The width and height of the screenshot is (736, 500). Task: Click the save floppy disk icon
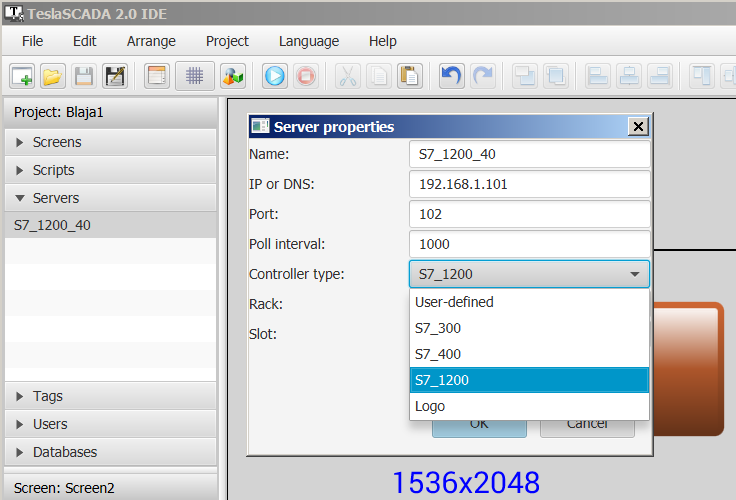pyautogui.click(x=84, y=76)
